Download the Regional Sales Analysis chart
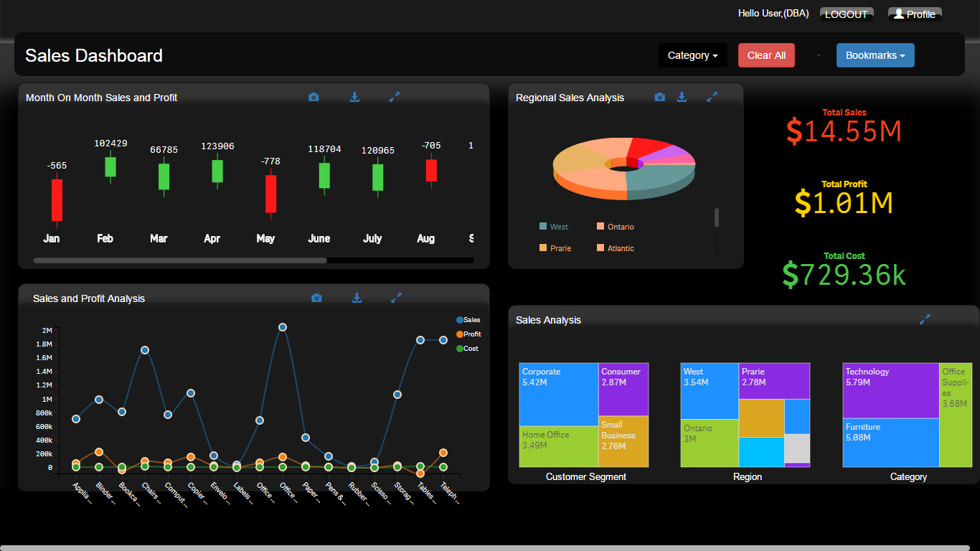 [x=682, y=97]
